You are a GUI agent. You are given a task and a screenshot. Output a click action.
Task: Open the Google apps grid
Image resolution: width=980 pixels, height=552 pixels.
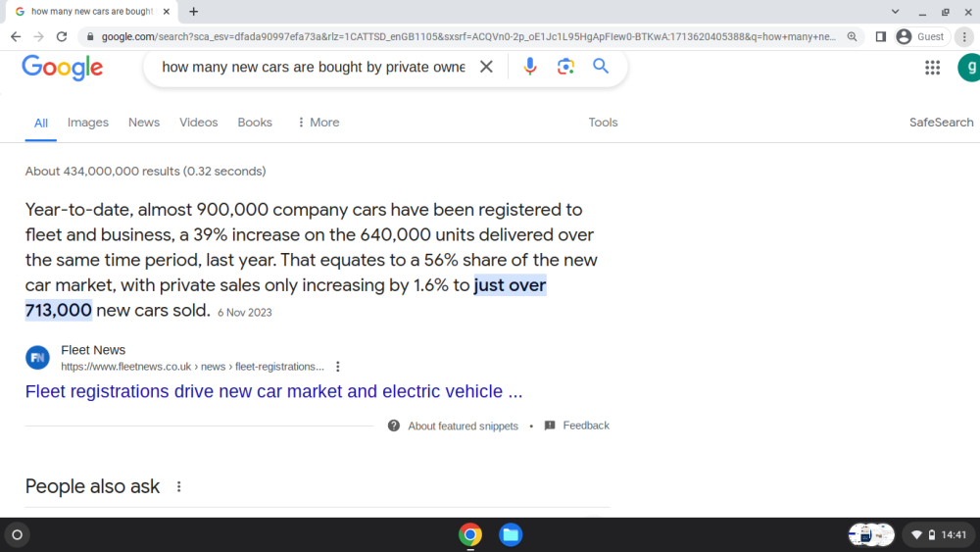point(933,68)
